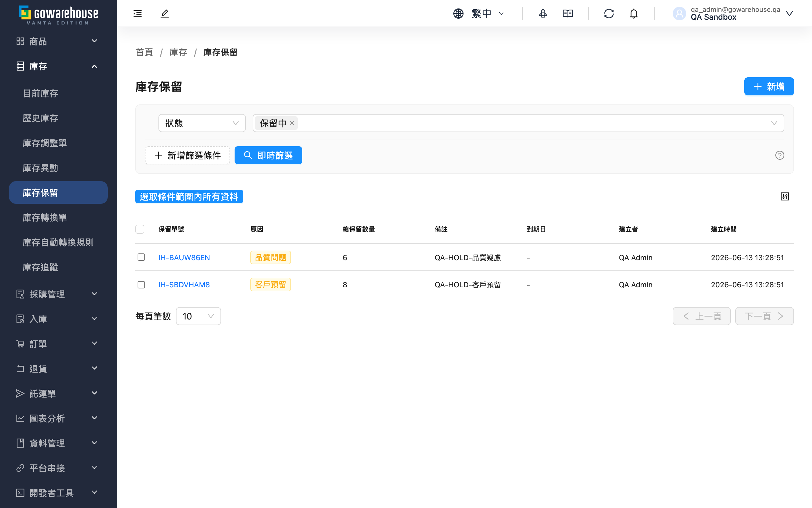Image resolution: width=812 pixels, height=508 pixels.
Task: Expand the QA Sandbox account dropdown arrow
Action: pyautogui.click(x=789, y=14)
